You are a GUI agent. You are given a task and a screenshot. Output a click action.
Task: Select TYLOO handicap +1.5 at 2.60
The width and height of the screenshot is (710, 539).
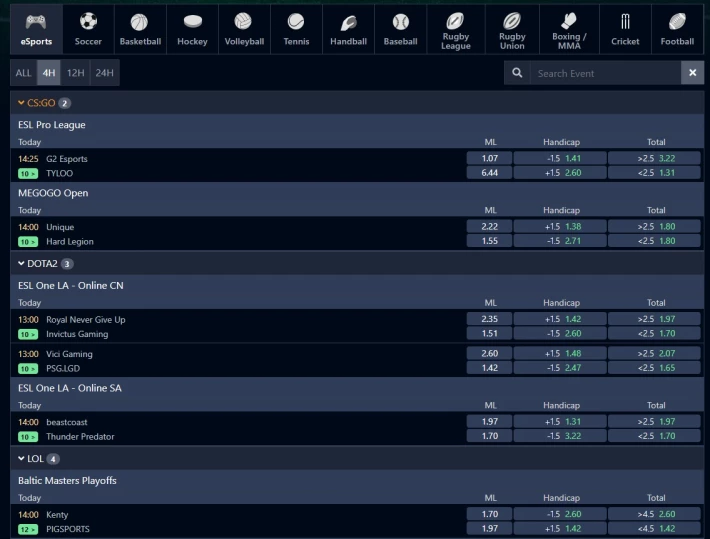pos(560,173)
